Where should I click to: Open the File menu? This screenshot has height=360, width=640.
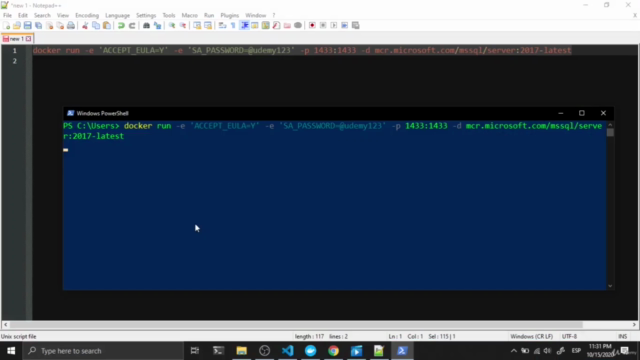tap(7, 15)
